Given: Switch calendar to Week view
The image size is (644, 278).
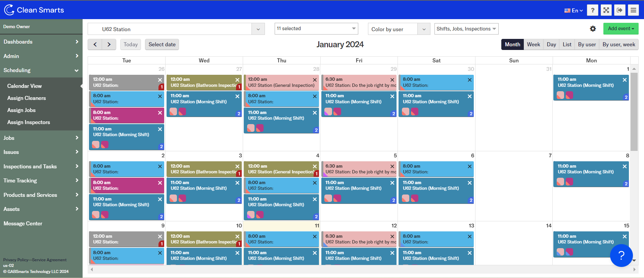Looking at the screenshot, I should (x=533, y=45).
